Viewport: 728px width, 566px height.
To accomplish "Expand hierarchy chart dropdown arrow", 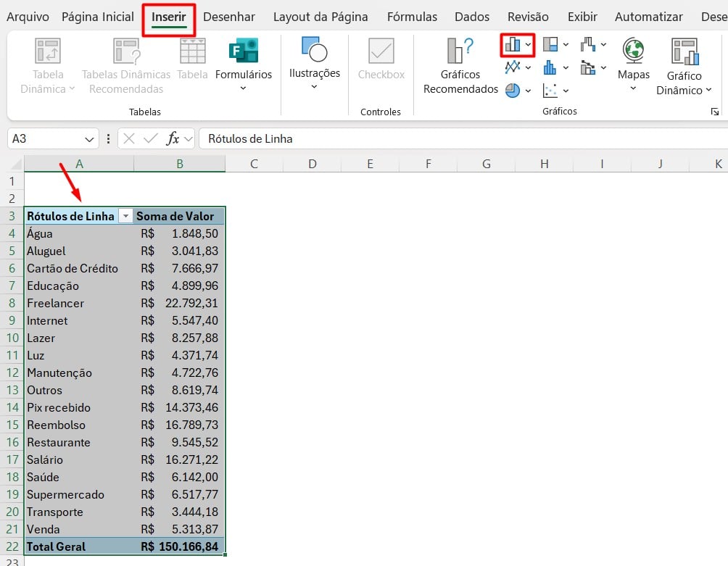I will pos(566,44).
